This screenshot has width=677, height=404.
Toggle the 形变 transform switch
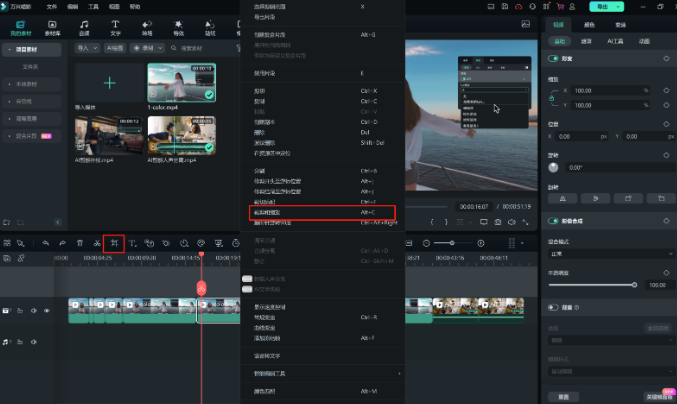tap(553, 59)
